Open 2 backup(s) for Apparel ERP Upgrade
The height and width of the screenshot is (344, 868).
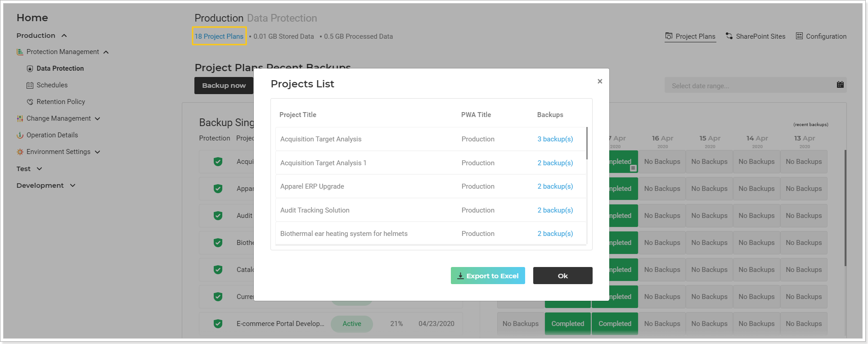click(555, 186)
